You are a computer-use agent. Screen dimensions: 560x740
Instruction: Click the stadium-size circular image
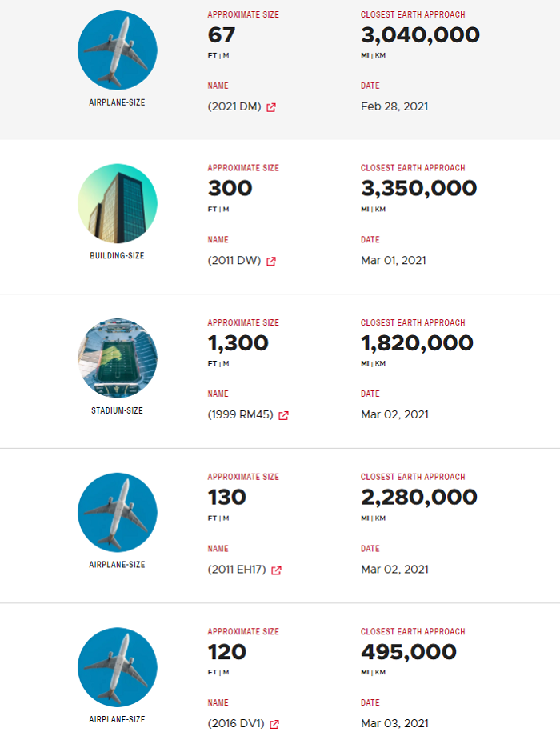tap(118, 358)
